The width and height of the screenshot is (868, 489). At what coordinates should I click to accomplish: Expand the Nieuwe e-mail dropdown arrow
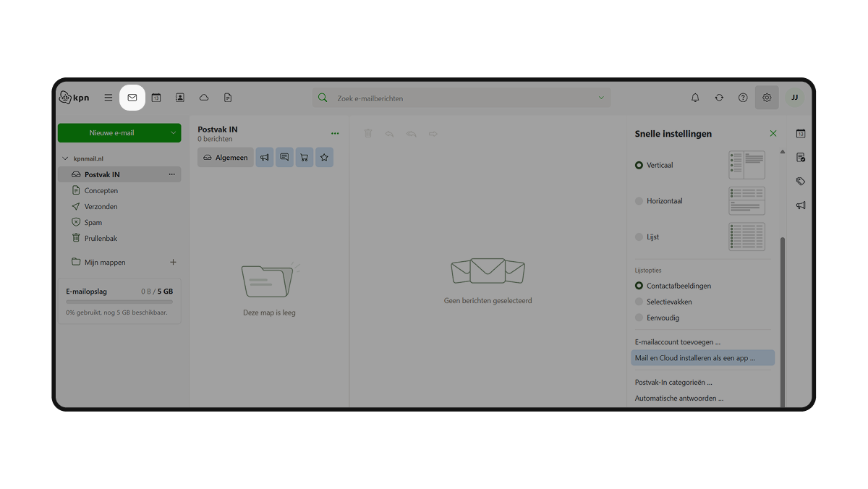[174, 133]
